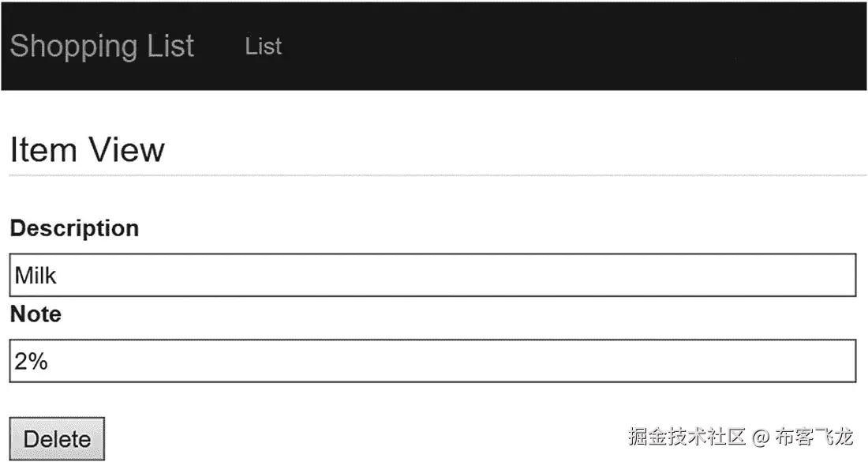Switch to the List page in navbar
The image size is (868, 462).
point(263,47)
